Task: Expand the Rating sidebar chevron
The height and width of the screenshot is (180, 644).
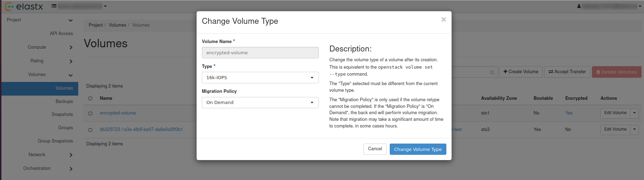Action: (71, 61)
